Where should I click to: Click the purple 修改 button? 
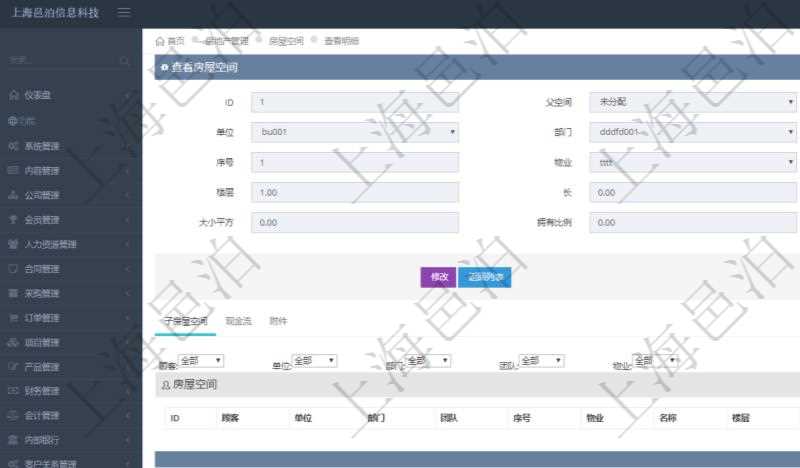[x=438, y=277]
